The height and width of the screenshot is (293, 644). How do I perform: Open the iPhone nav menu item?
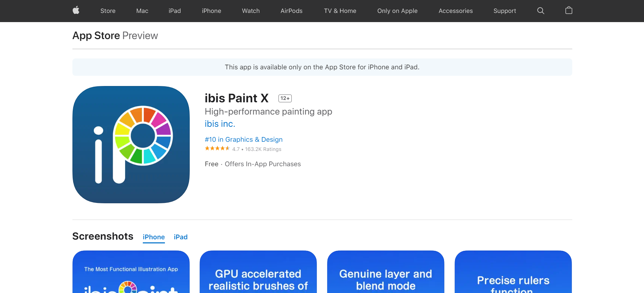(211, 11)
